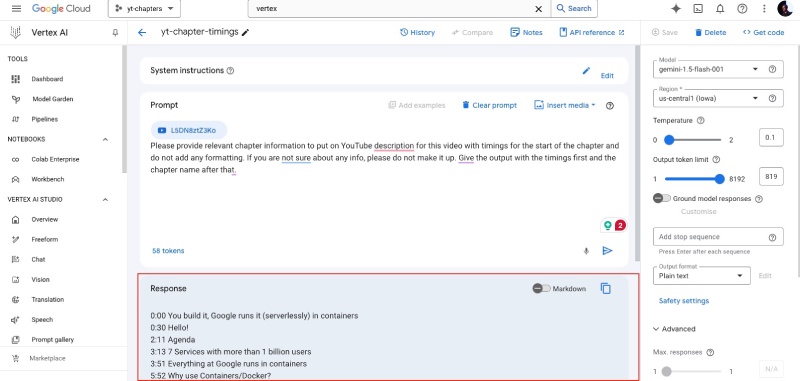800x381 pixels.
Task: Copy the response with the copy icon
Action: click(x=606, y=289)
